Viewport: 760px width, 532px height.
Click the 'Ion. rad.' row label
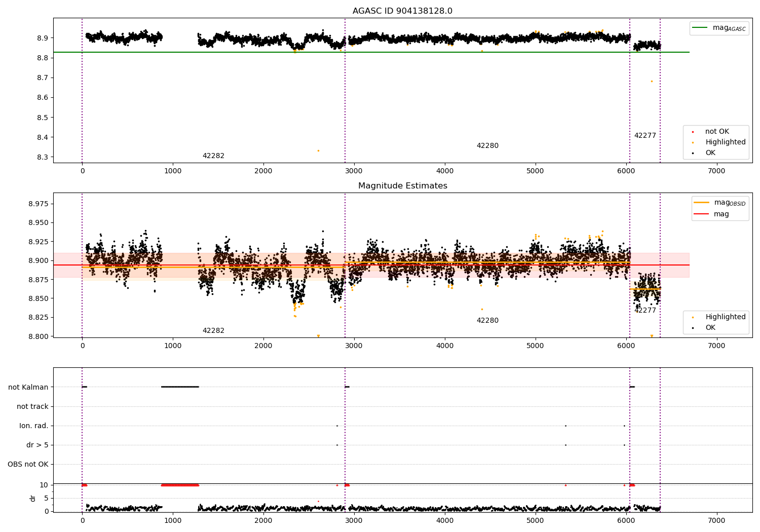(x=34, y=426)
